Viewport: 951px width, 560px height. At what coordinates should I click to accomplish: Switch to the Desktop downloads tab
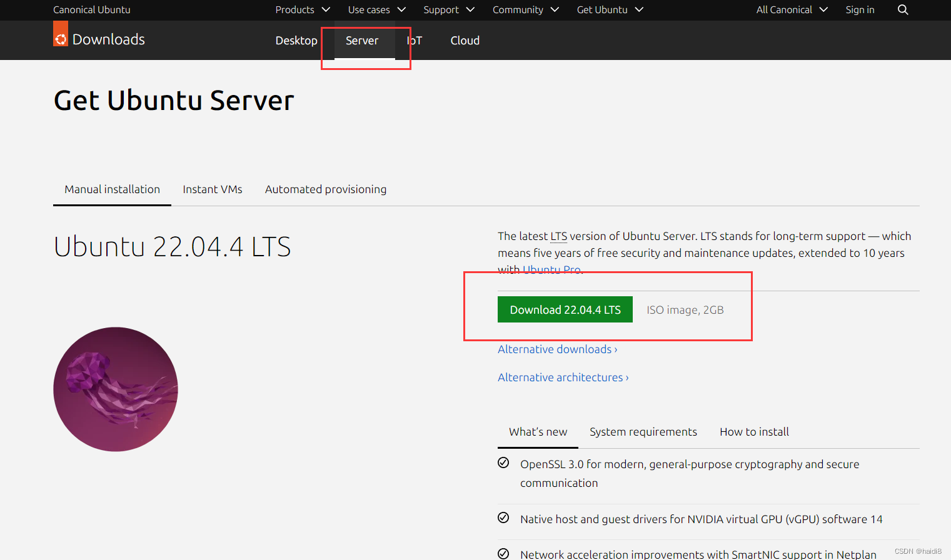click(296, 41)
